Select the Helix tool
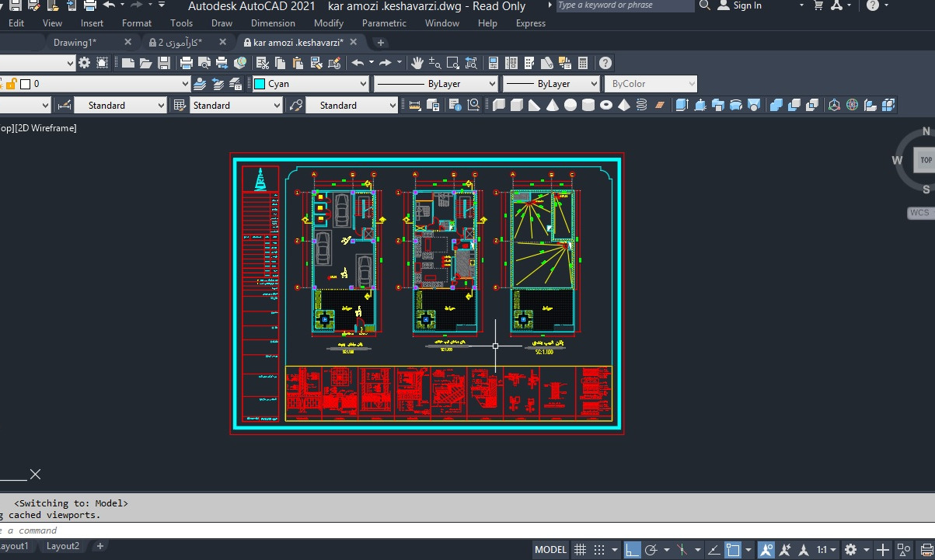This screenshot has width=935, height=560. (642, 105)
